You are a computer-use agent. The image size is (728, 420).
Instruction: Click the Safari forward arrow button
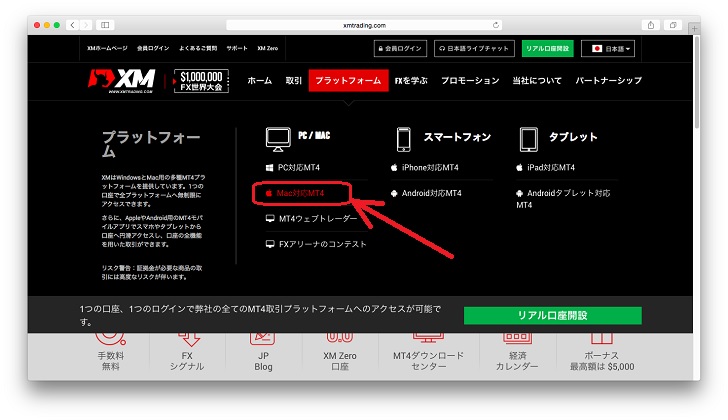(x=85, y=25)
